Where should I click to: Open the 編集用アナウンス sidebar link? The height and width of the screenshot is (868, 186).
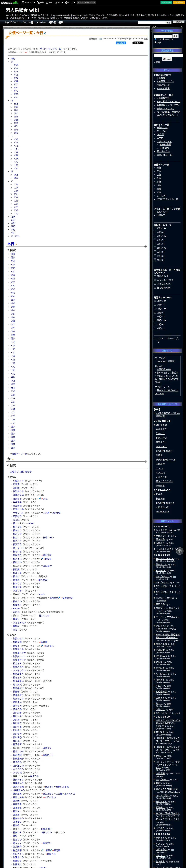coord(165,108)
